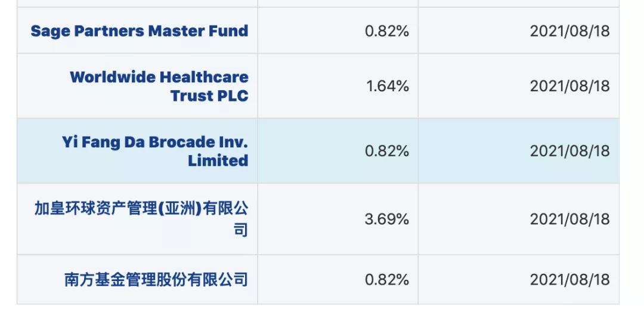Select the 2021/08/18 date for Worldwide Healthcare
The width and height of the screenshot is (644, 330).
coord(569,86)
